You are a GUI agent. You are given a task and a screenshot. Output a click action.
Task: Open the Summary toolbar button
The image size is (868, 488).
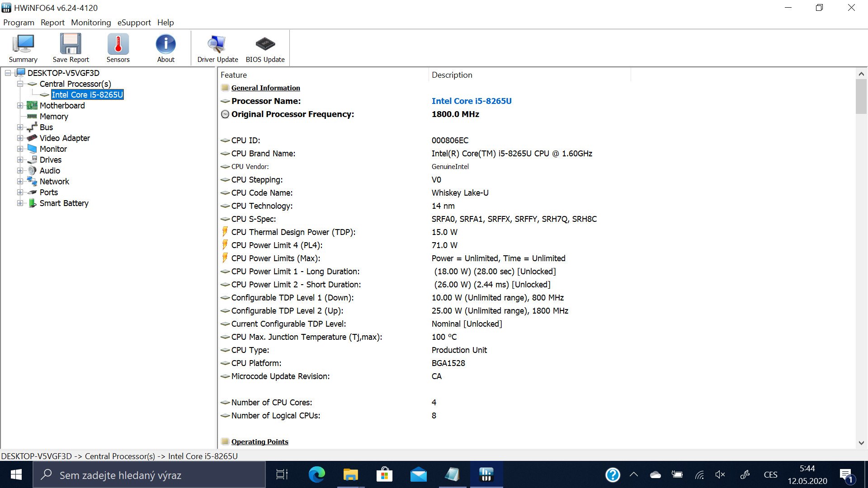pyautogui.click(x=23, y=48)
